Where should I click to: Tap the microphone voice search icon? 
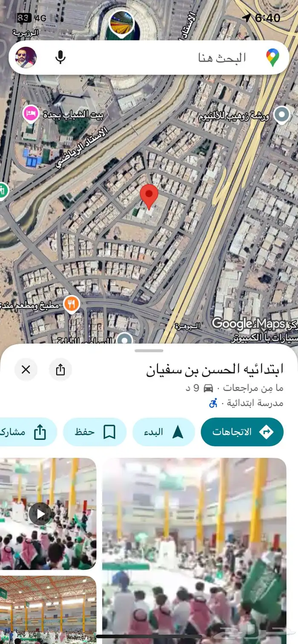(x=60, y=57)
